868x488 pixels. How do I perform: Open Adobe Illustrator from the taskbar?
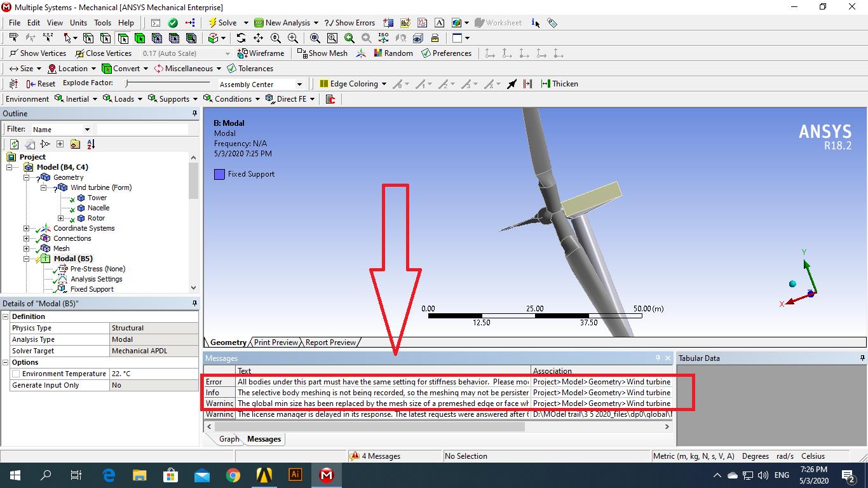[x=295, y=475]
